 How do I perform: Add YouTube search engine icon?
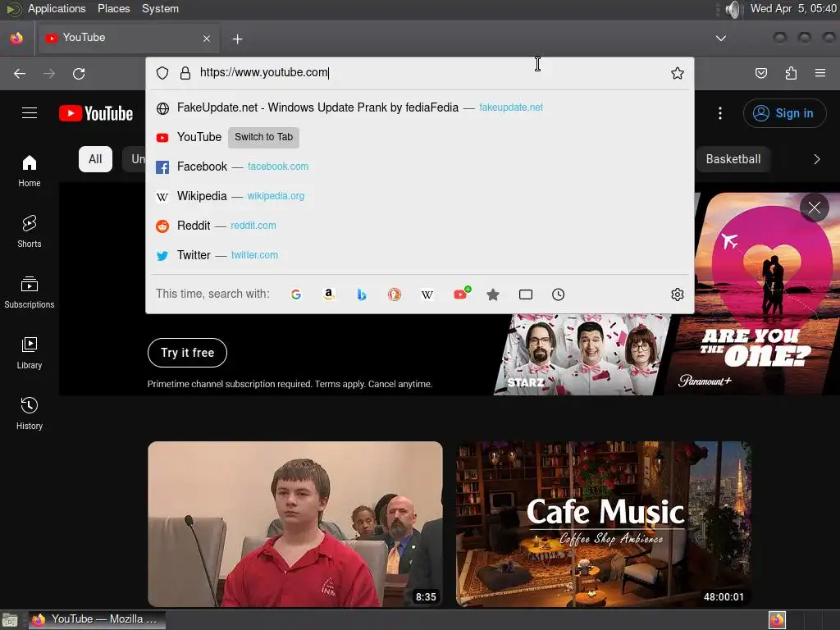[461, 293]
